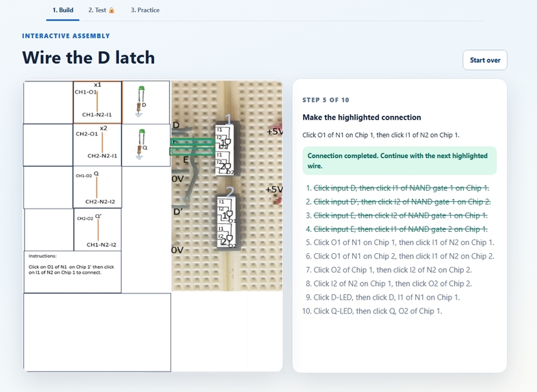537x392 pixels.
Task: Click the Start over button
Action: click(x=485, y=60)
